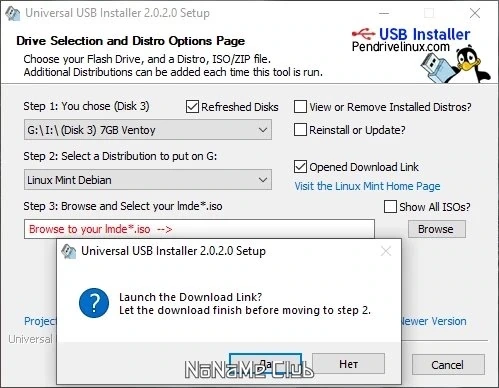The width and height of the screenshot is (499, 388).
Task: Click the Нет button in the dialog
Action: click(348, 364)
